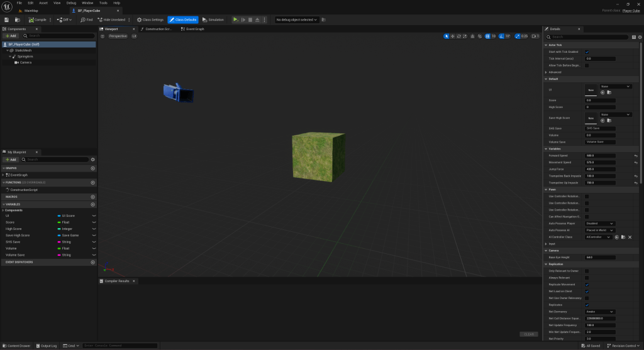644x350 pixels.
Task: Uncheck Start with Tick Enabled
Action: (587, 52)
